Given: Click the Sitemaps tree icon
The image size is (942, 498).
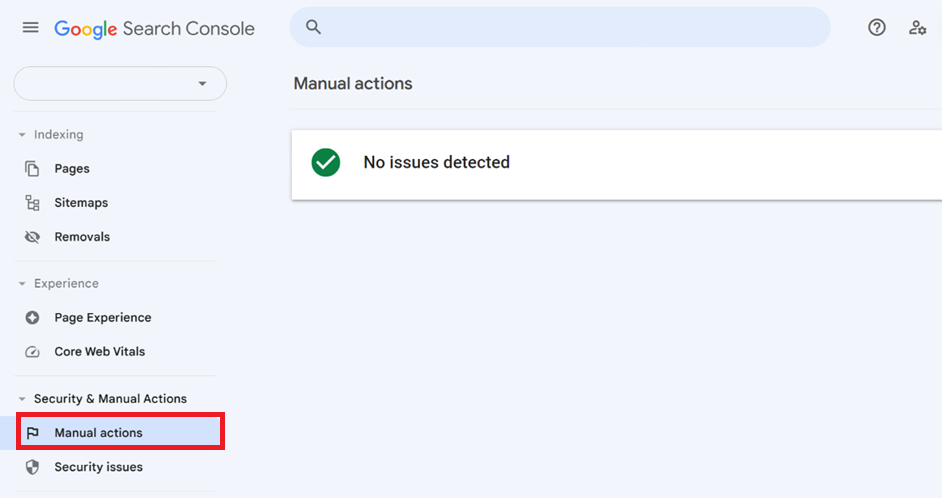Looking at the screenshot, I should (32, 203).
